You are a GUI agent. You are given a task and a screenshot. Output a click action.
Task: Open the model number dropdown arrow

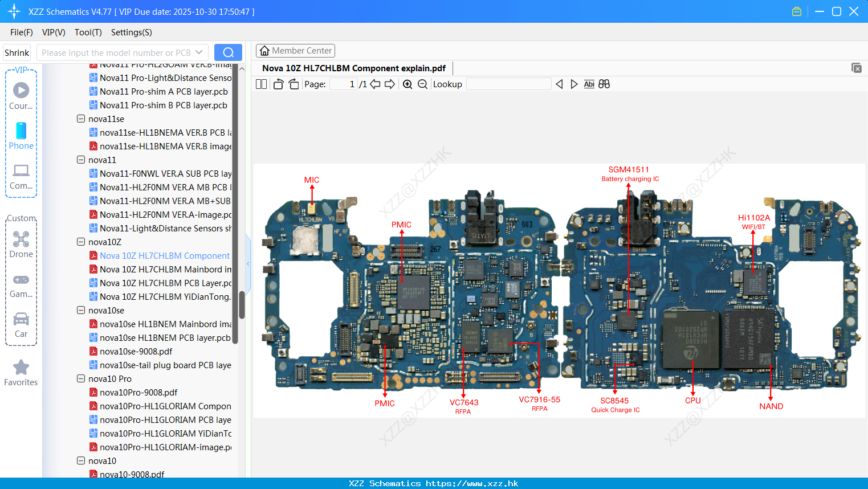(x=199, y=52)
